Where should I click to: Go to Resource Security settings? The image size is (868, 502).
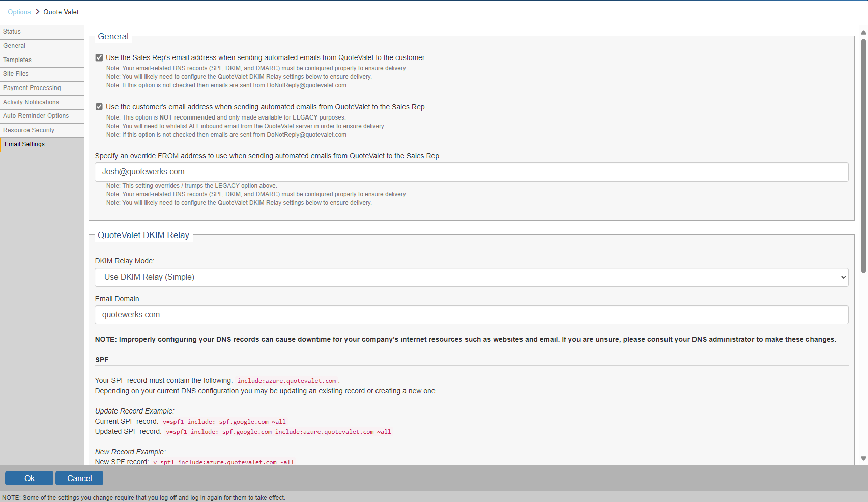pyautogui.click(x=28, y=130)
